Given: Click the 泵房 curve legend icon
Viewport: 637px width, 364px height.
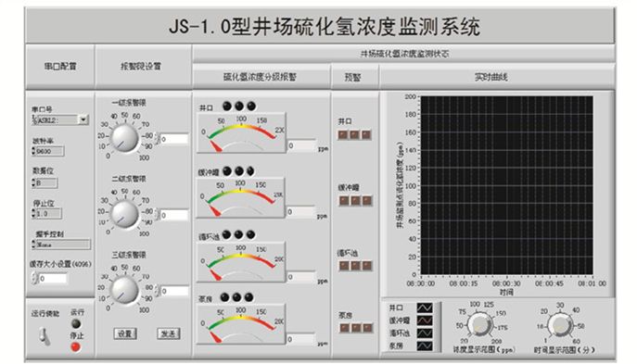Looking at the screenshot, I should [x=425, y=345].
